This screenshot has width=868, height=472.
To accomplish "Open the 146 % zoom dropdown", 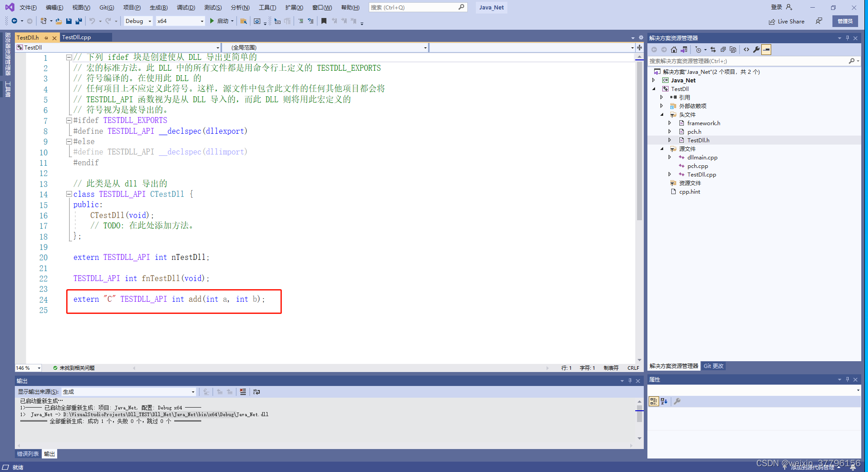I will tap(28, 368).
